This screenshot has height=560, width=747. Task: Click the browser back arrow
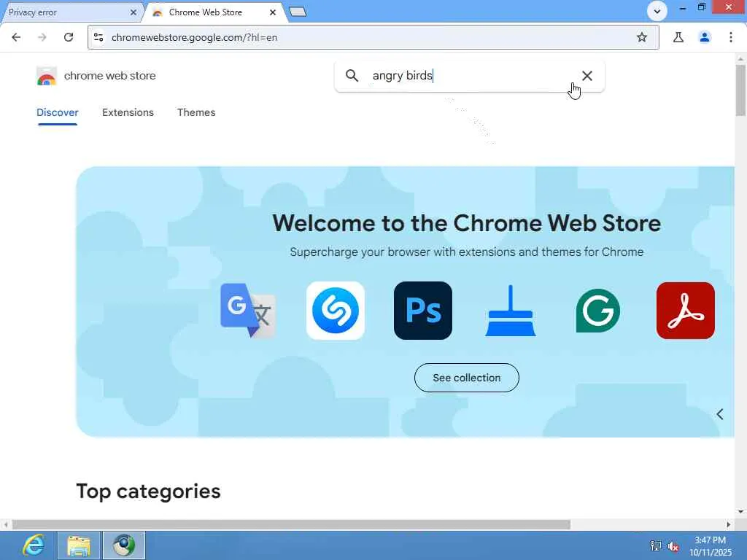tap(16, 37)
